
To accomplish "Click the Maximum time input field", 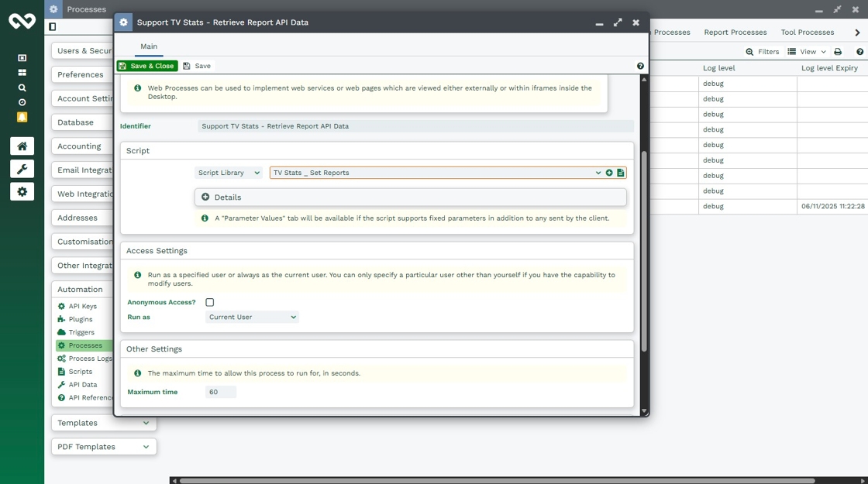I will tap(220, 392).
